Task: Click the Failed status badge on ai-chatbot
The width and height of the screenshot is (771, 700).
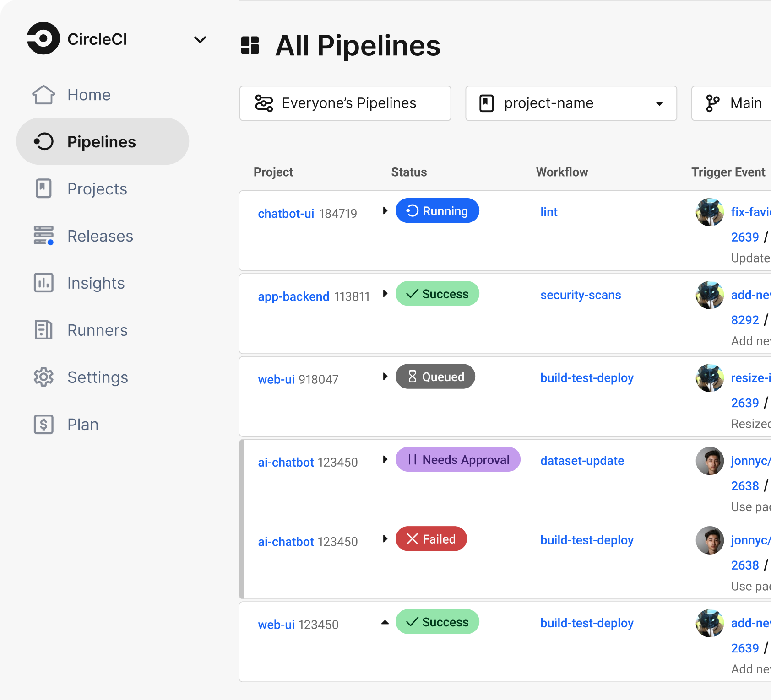Action: (431, 539)
